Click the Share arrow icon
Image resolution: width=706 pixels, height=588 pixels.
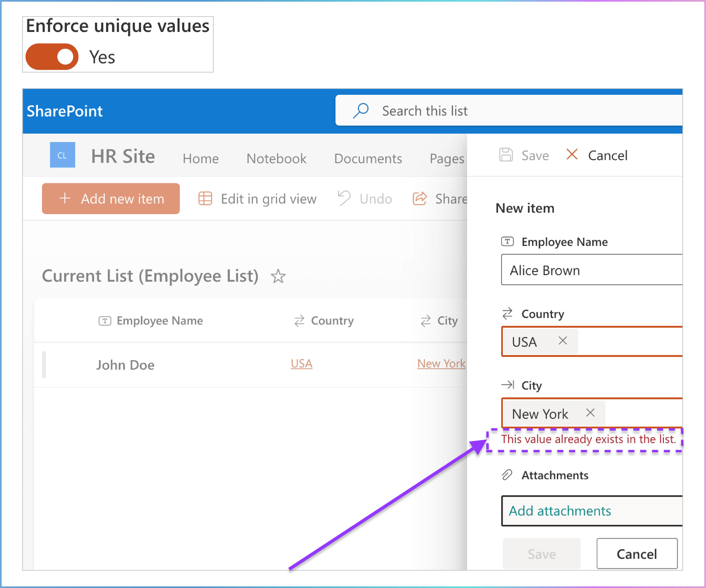420,198
